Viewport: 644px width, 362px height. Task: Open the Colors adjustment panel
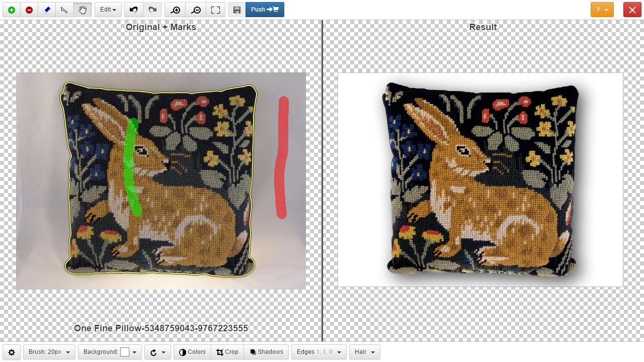click(192, 352)
